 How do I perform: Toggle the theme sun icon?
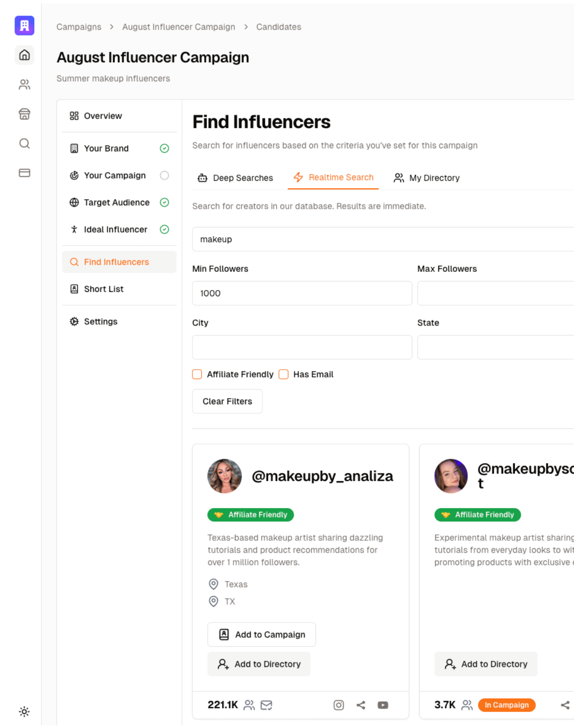(x=24, y=712)
